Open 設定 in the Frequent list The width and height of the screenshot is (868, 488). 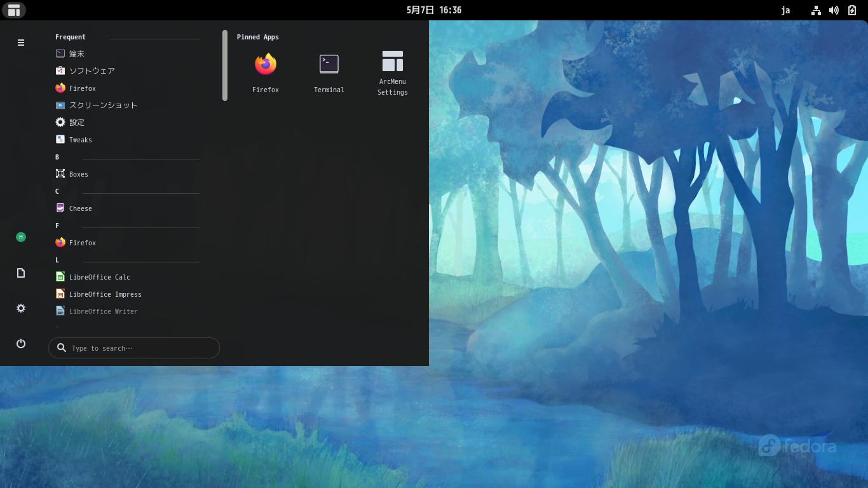click(128, 123)
